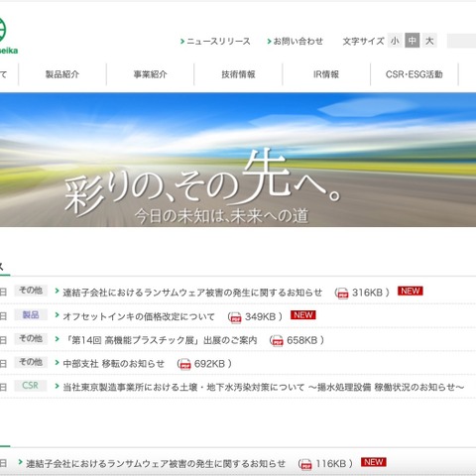Click 今日の未知は、未来への道 banner subtitle
Viewport: 476px width, 476px height.
point(221,216)
